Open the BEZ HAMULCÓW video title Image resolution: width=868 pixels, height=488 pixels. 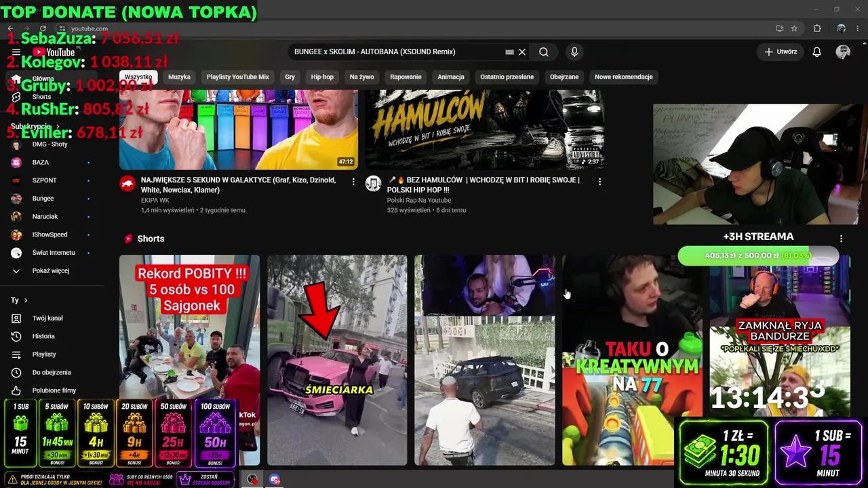click(x=484, y=185)
